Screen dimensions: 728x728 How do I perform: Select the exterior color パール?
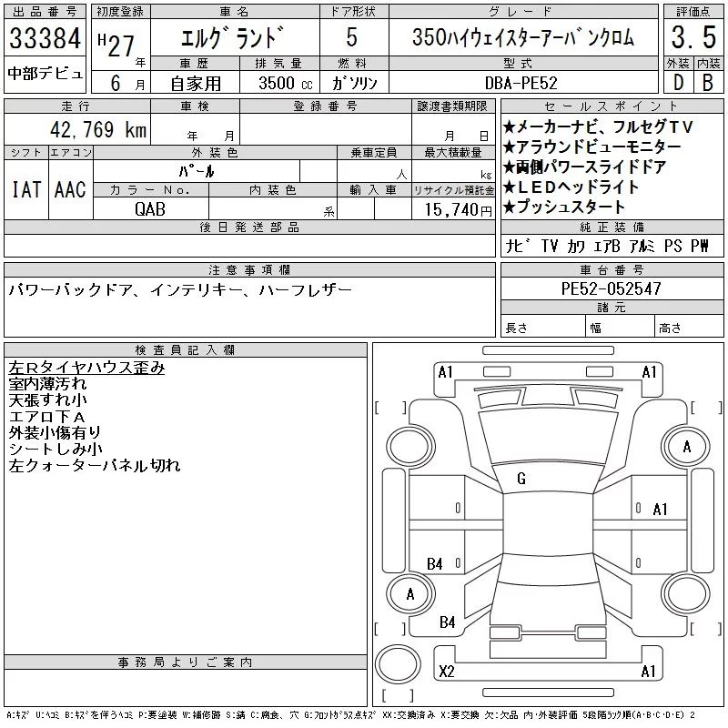click(x=196, y=172)
